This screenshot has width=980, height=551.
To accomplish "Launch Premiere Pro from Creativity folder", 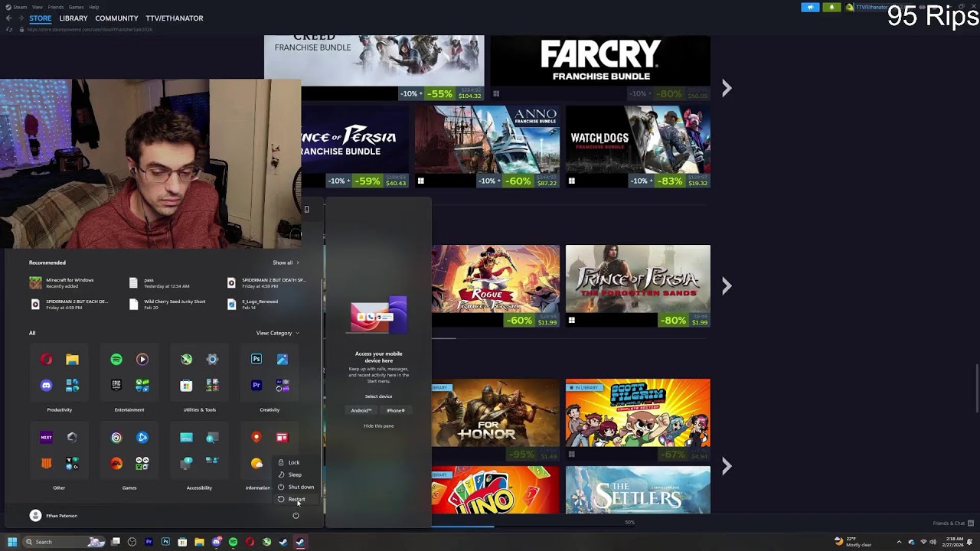I will pos(256,386).
